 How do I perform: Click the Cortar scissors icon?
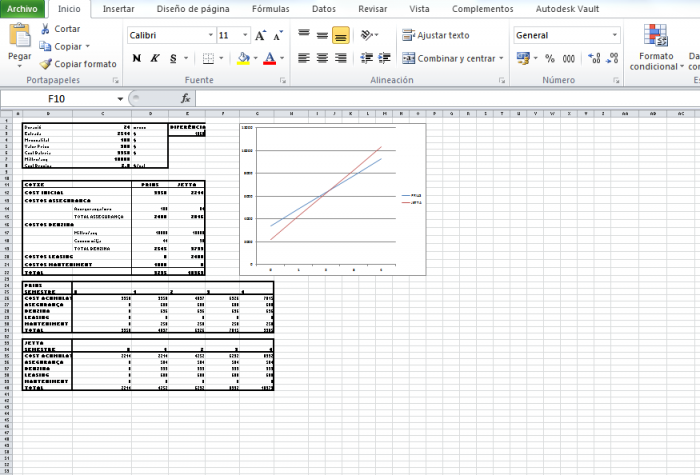tap(45, 29)
